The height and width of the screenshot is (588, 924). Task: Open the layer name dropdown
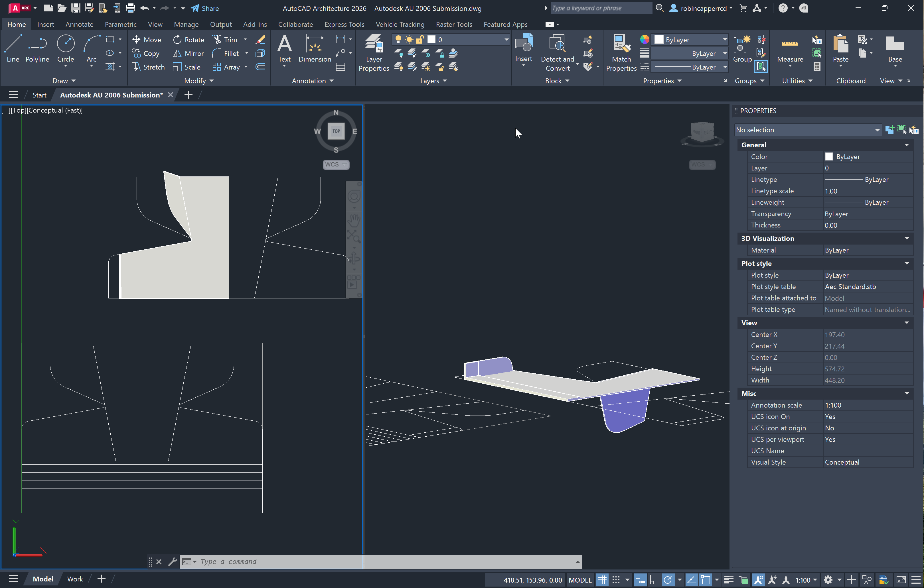506,40
